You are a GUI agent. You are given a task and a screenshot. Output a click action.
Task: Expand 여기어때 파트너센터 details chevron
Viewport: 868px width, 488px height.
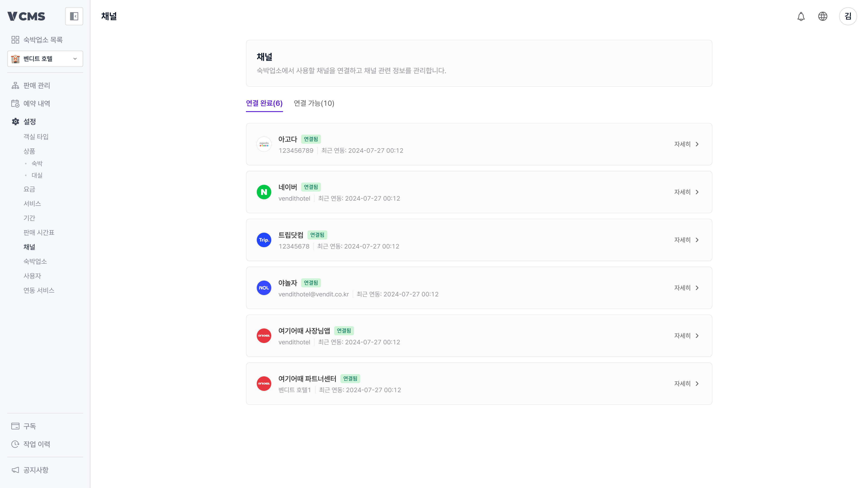tap(697, 384)
